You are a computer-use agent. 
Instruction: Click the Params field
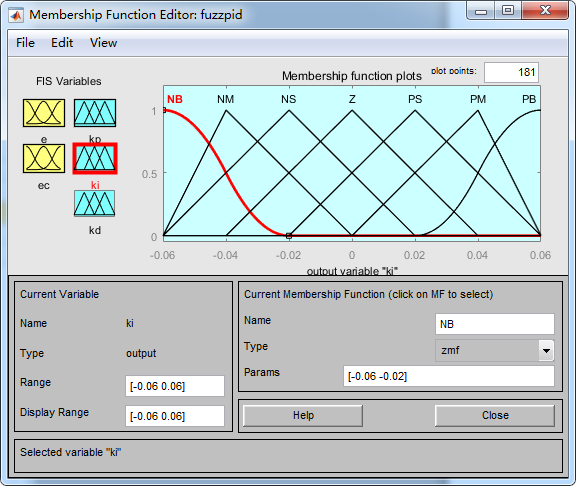pyautogui.click(x=449, y=376)
